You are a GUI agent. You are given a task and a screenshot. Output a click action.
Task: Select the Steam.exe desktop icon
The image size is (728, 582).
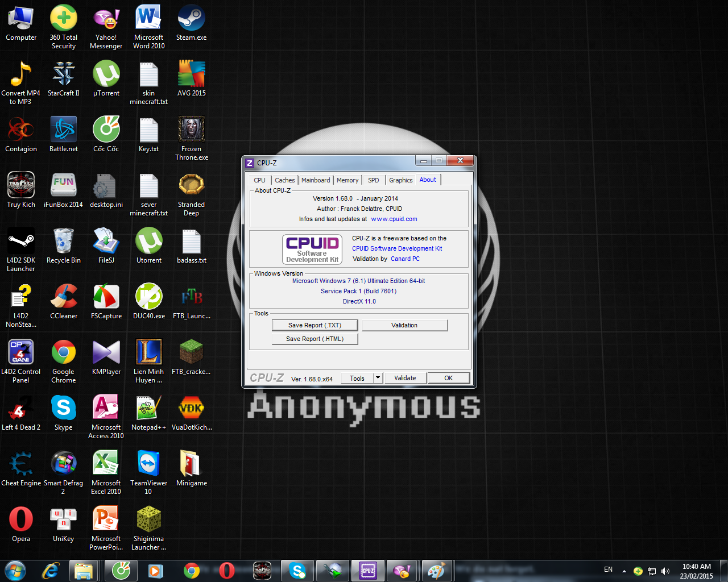tap(192, 23)
